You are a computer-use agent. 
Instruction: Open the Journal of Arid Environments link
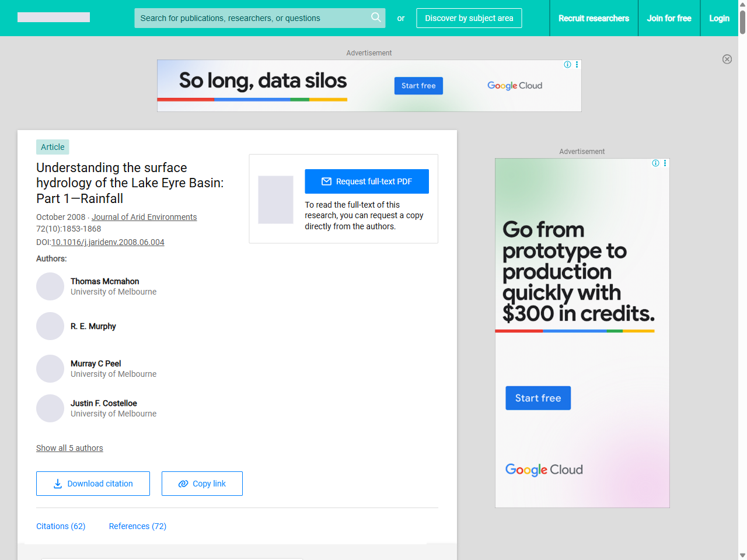(144, 217)
